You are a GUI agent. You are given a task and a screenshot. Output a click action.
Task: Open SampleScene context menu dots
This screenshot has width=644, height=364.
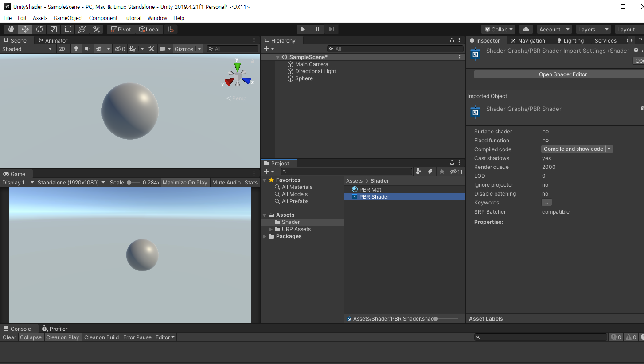460,57
